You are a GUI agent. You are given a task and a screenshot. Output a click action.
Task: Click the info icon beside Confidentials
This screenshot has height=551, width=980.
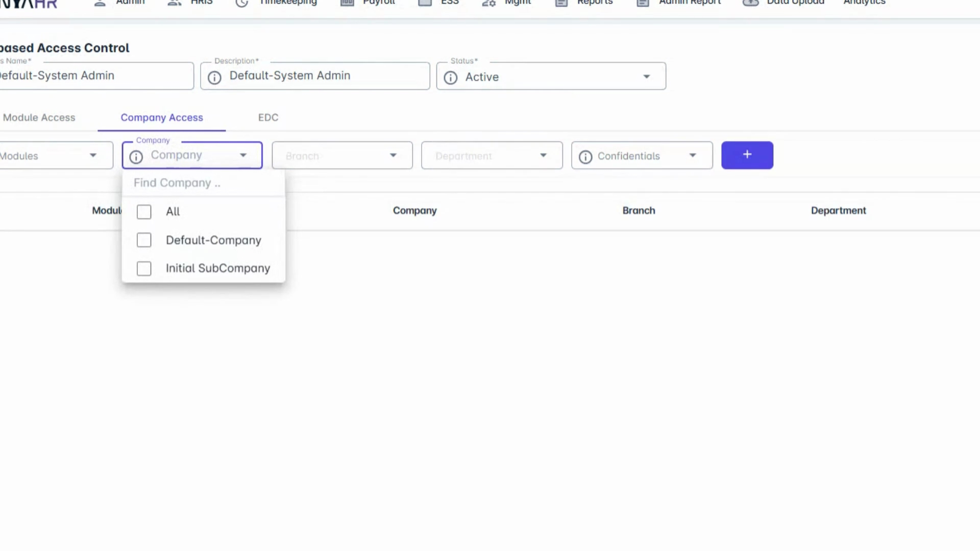tap(585, 157)
